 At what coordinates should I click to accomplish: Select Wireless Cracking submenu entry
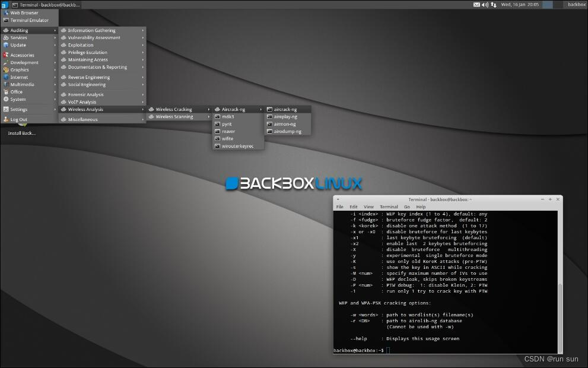[179, 109]
